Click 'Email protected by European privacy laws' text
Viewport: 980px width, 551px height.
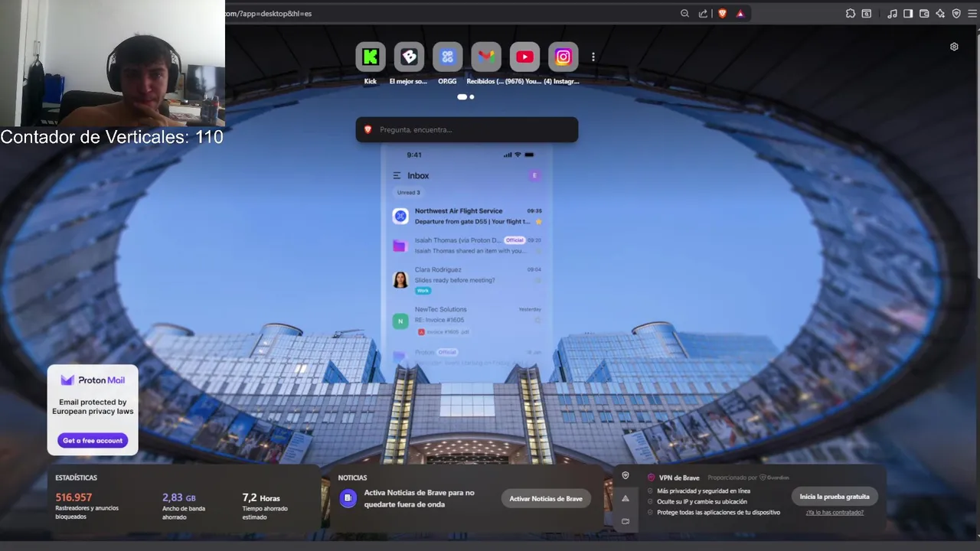tap(93, 406)
